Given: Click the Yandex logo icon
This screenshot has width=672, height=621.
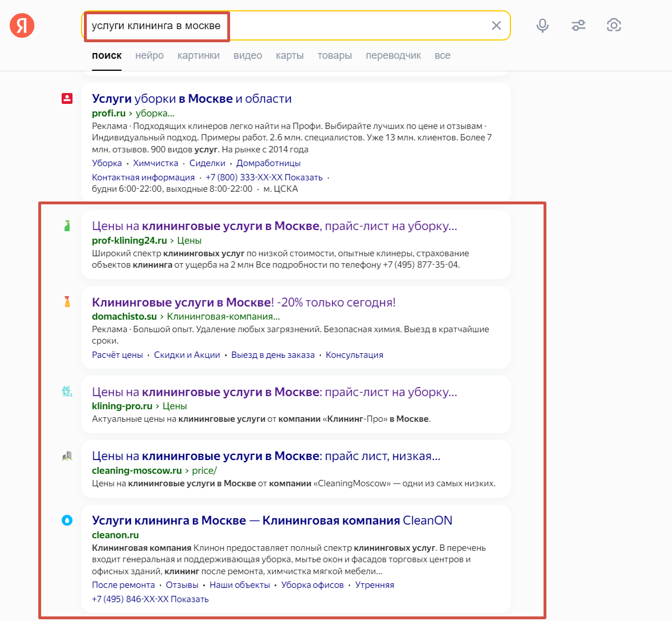Looking at the screenshot, I should point(22,25).
